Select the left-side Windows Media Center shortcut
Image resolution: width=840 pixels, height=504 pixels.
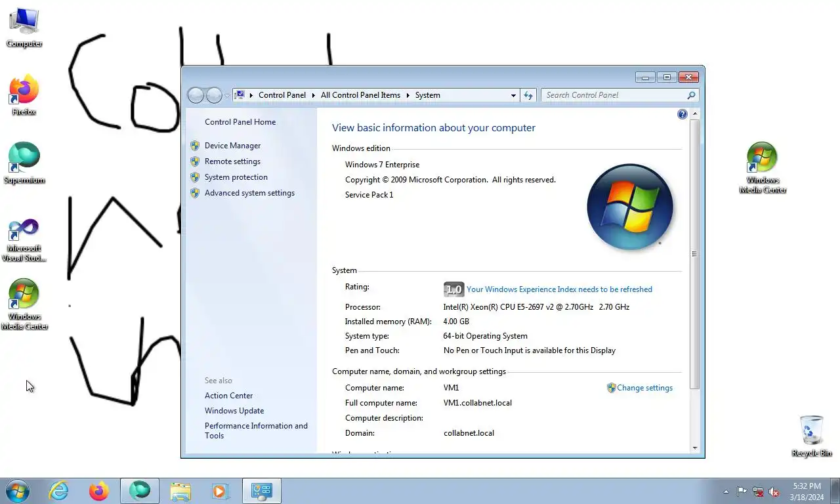click(x=24, y=304)
